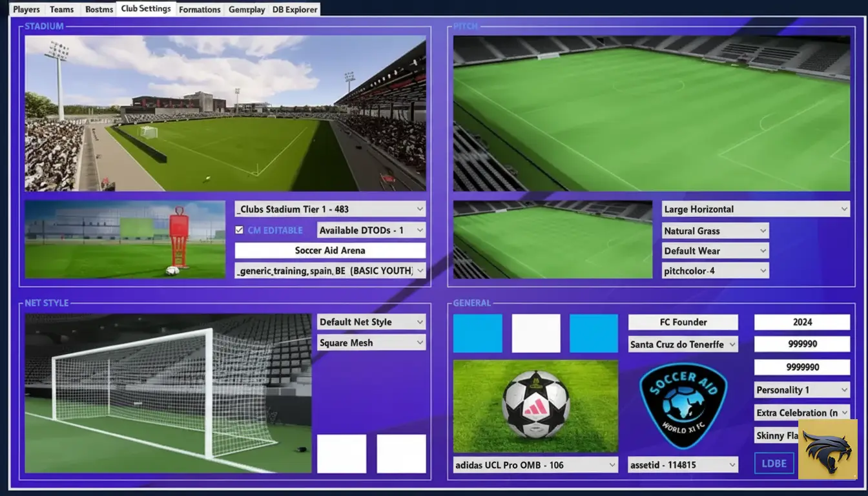Click the training dummy preview image
The image size is (868, 496).
(125, 239)
